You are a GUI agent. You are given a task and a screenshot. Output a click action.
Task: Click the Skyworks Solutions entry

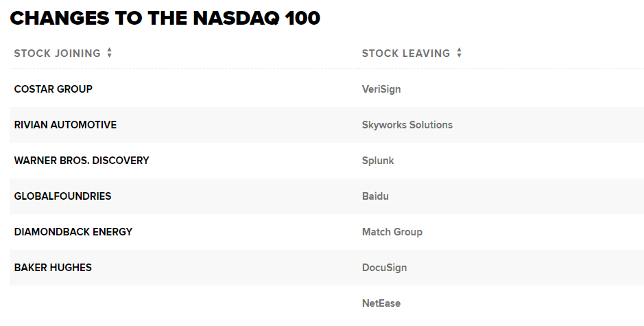[x=407, y=124]
